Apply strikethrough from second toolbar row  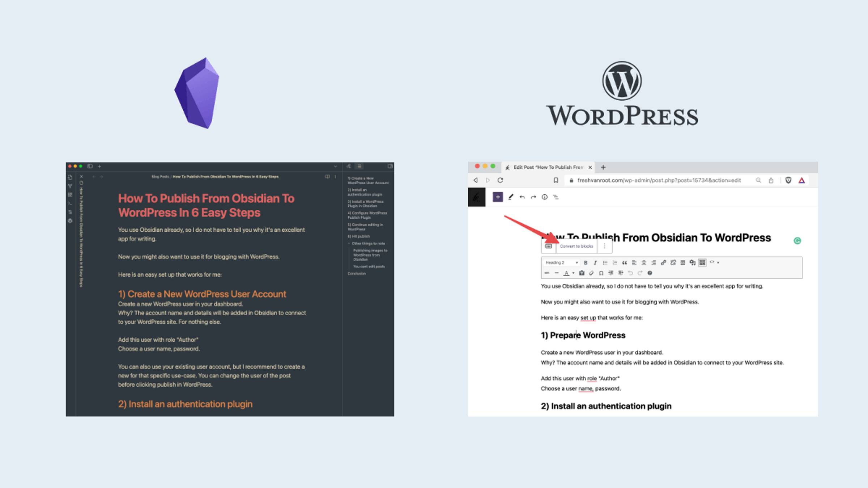547,273
